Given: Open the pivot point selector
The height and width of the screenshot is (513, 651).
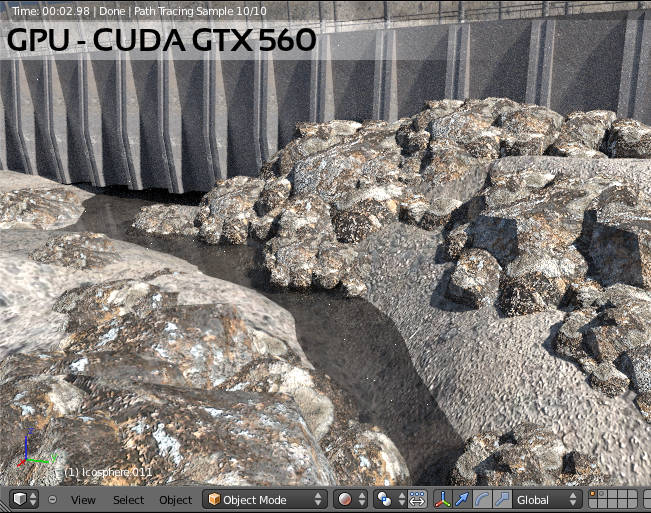Looking at the screenshot, I should [390, 499].
